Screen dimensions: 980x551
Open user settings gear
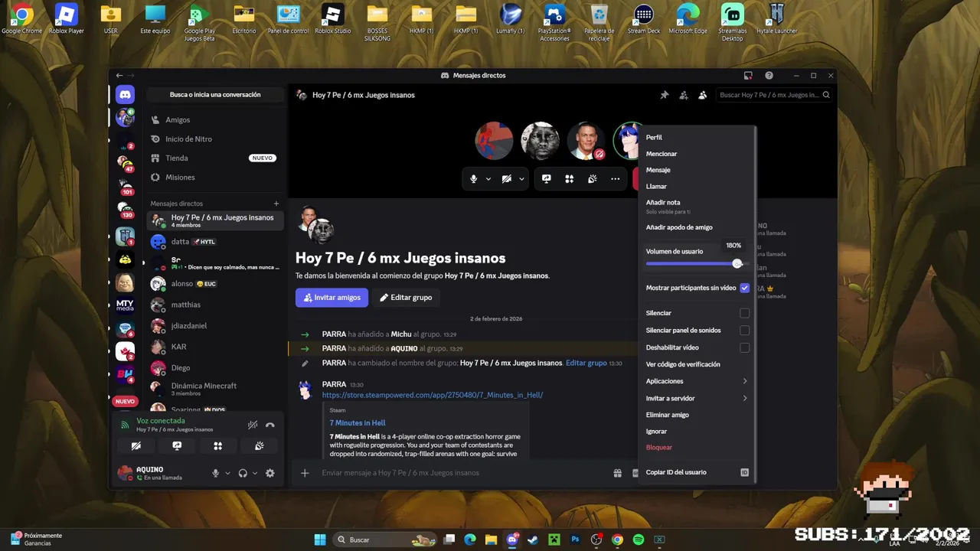click(x=270, y=473)
